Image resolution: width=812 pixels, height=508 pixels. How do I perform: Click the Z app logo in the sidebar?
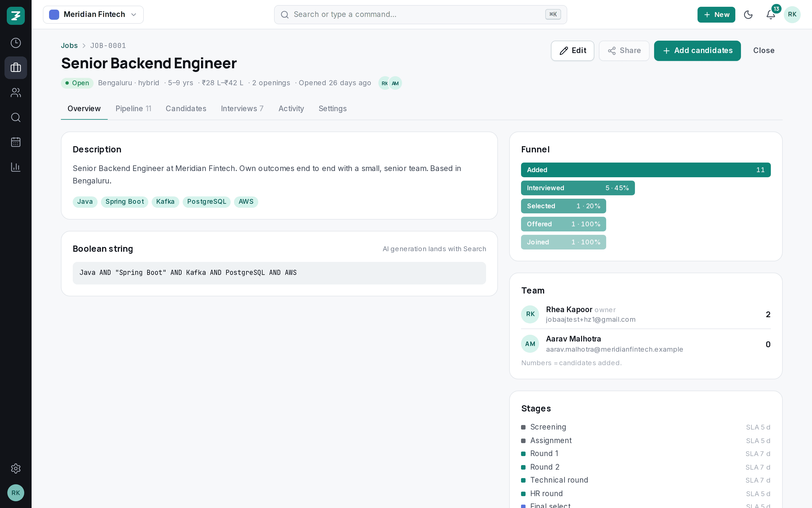pos(16,16)
